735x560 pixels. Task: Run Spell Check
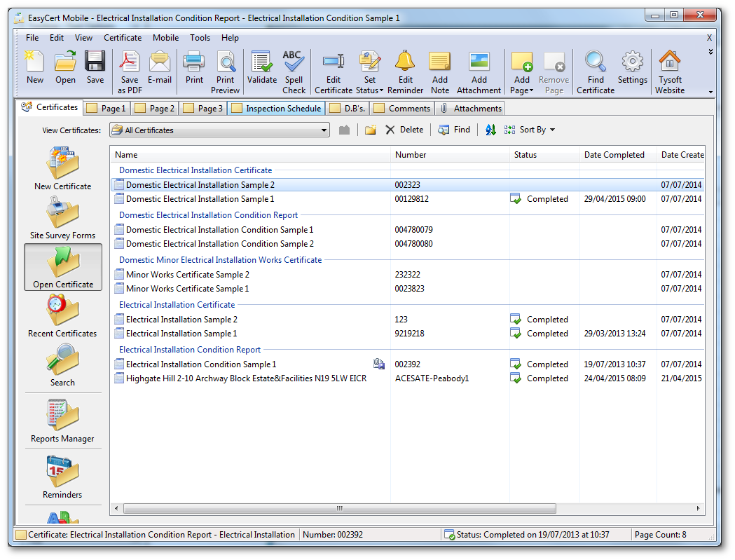pos(294,72)
